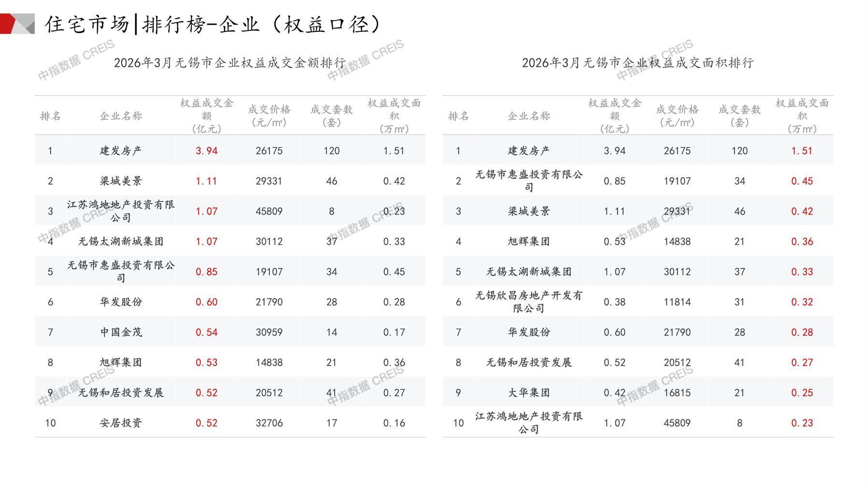Select the price value 11814
This screenshot has height=488, width=868.
[x=677, y=302]
